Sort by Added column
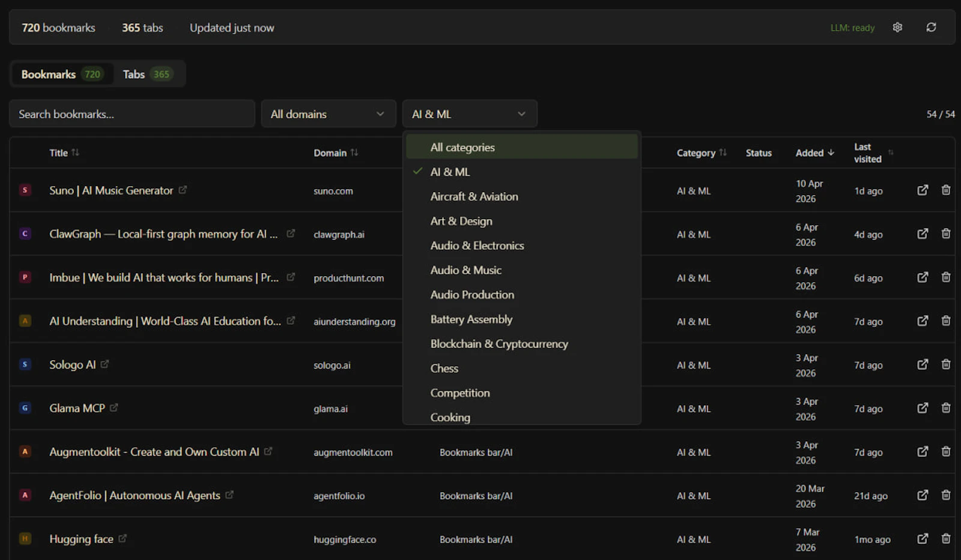The image size is (961, 560). [x=815, y=153]
